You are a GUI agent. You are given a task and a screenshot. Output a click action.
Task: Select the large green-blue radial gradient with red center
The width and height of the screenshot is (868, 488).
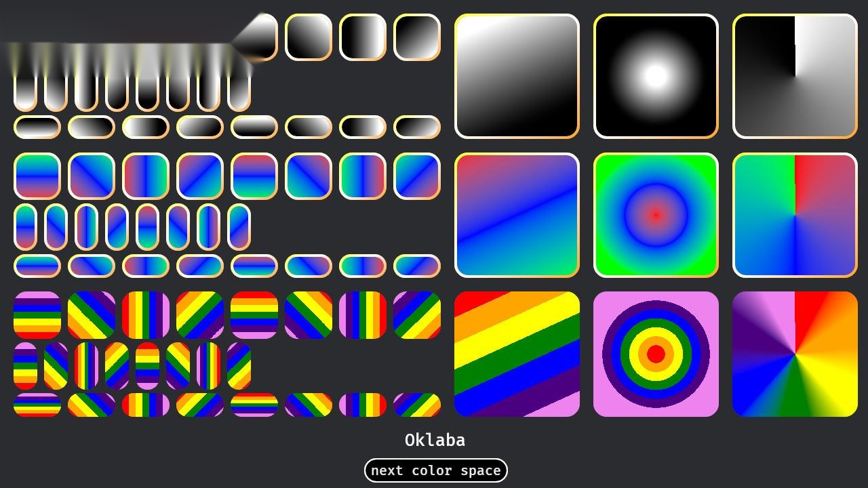(656, 215)
